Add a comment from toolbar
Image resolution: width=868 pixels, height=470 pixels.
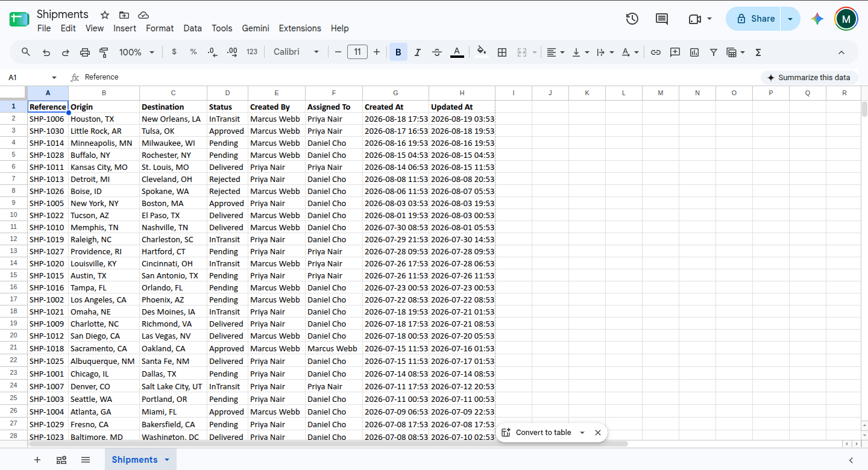[675, 52]
